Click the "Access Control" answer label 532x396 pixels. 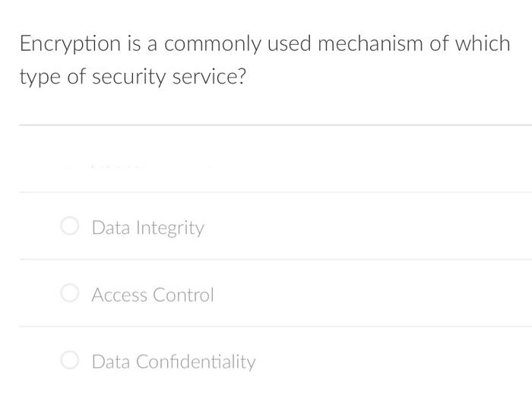[153, 295]
